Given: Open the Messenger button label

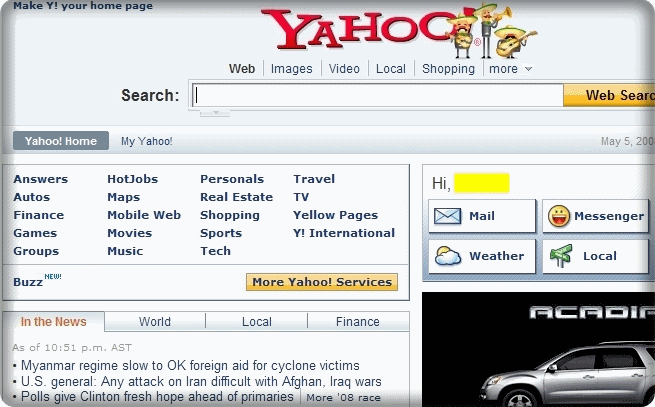Looking at the screenshot, I should coord(609,216).
